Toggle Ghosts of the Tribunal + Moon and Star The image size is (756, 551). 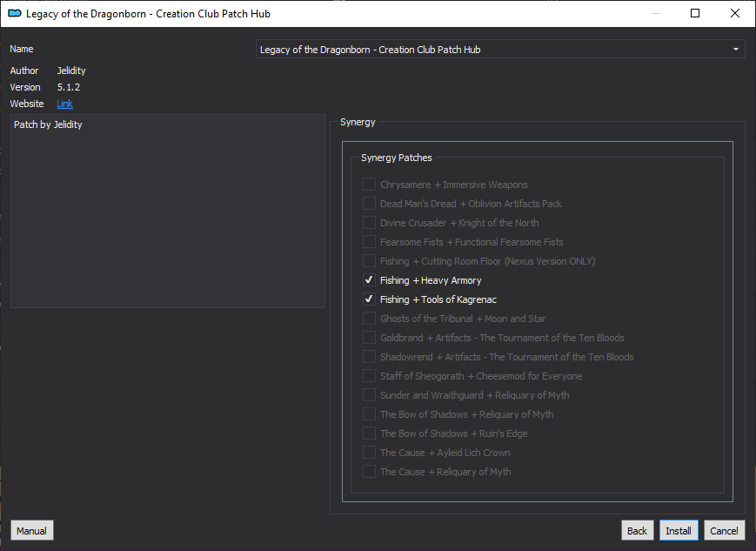point(370,319)
